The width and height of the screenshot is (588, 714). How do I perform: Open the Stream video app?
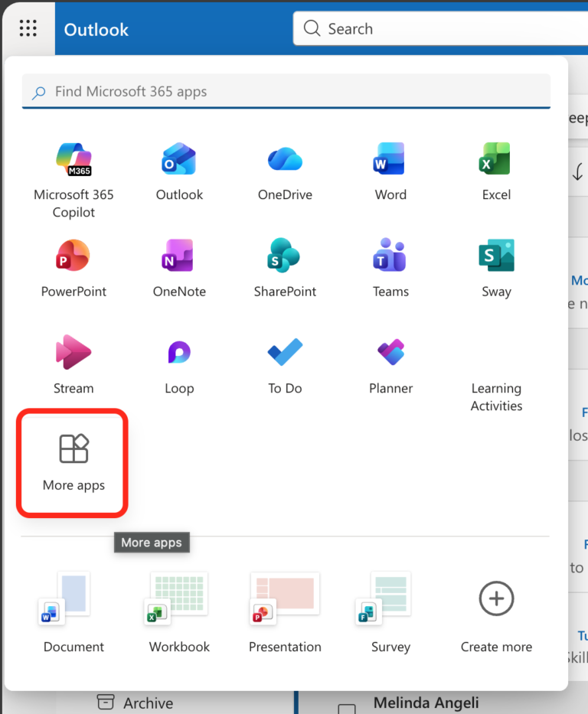(x=73, y=353)
